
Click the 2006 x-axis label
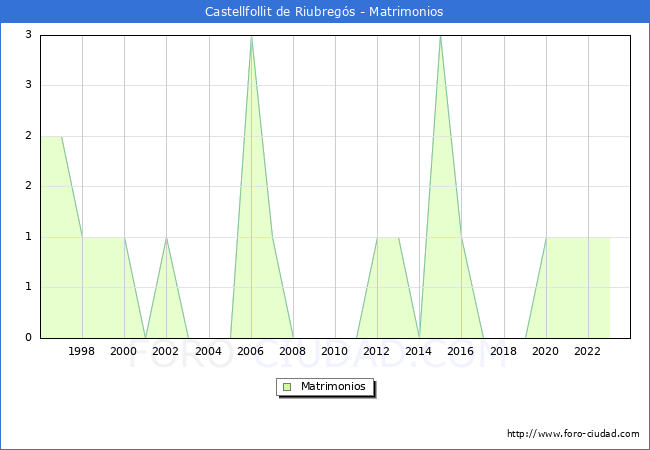(x=250, y=351)
